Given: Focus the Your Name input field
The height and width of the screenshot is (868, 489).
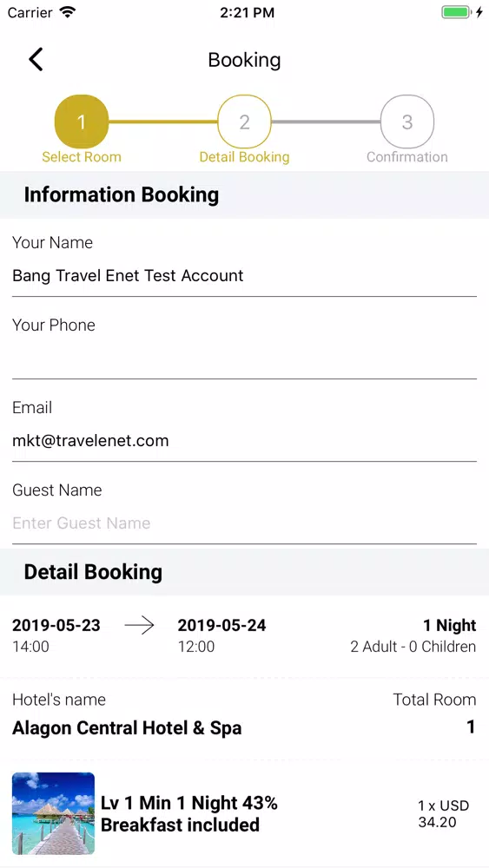Looking at the screenshot, I should coord(244,276).
